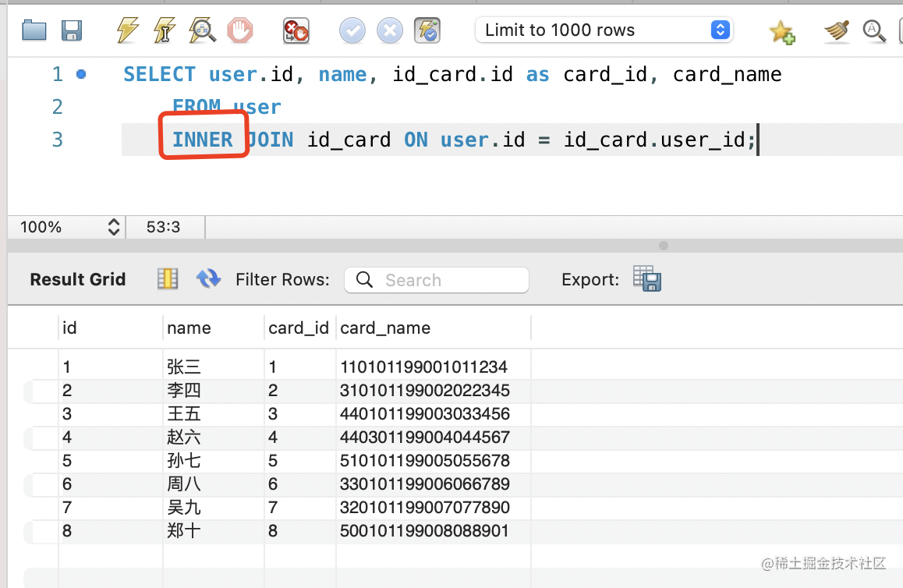Run statement under cursor with lightning-cursor icon
This screenshot has width=903, height=588.
165,30
